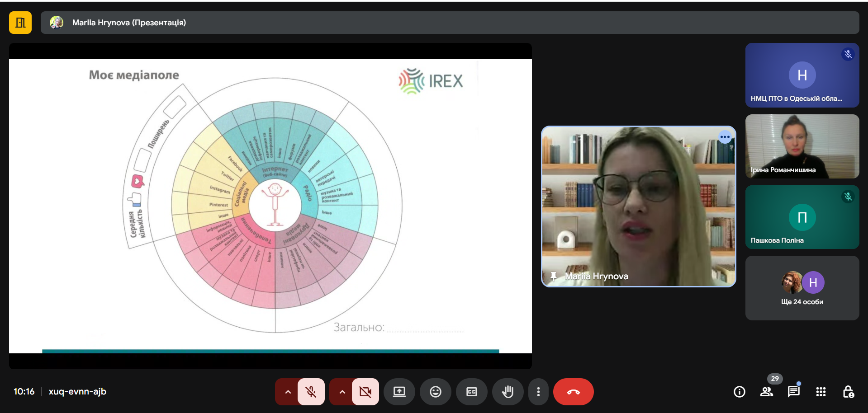
Task: Unmute the microphone
Action: pyautogui.click(x=311, y=392)
